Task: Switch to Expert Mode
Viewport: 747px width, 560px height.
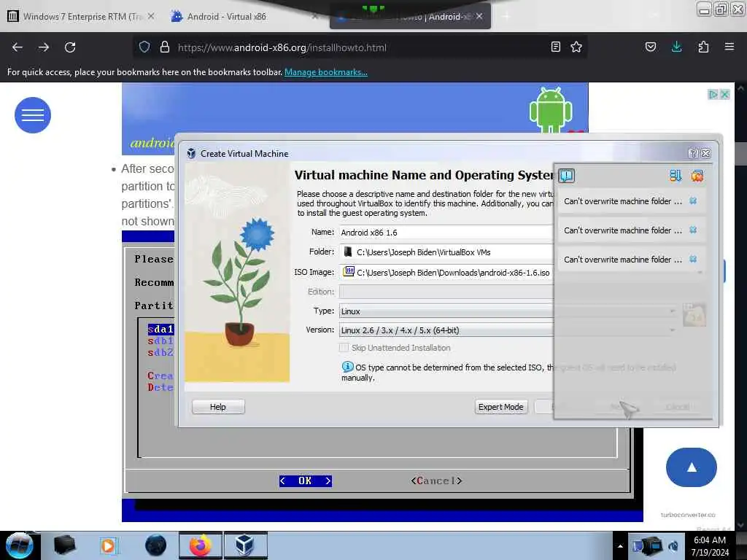Action: tap(500, 407)
